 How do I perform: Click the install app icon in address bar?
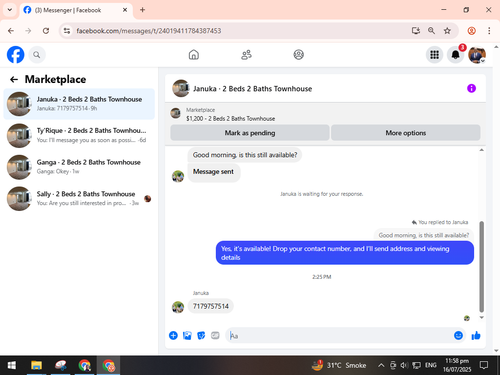click(416, 31)
